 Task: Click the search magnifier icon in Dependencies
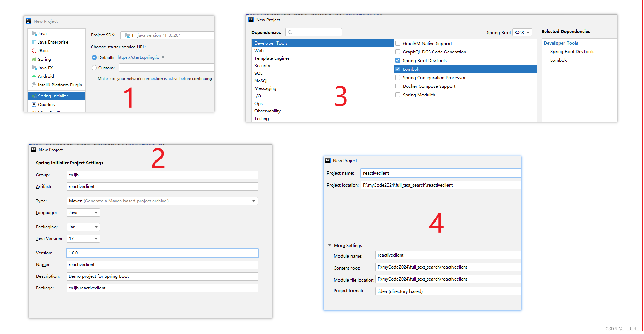point(290,32)
